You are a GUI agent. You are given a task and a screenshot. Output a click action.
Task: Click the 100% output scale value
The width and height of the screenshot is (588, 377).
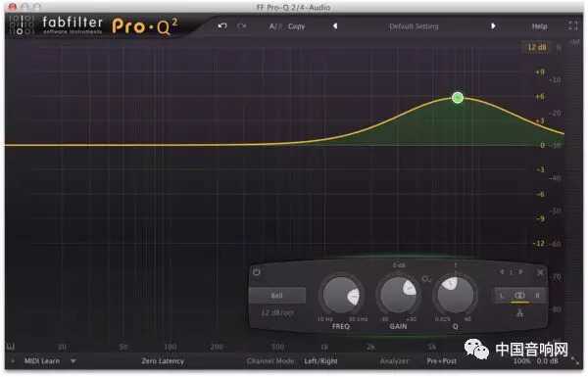(521, 361)
